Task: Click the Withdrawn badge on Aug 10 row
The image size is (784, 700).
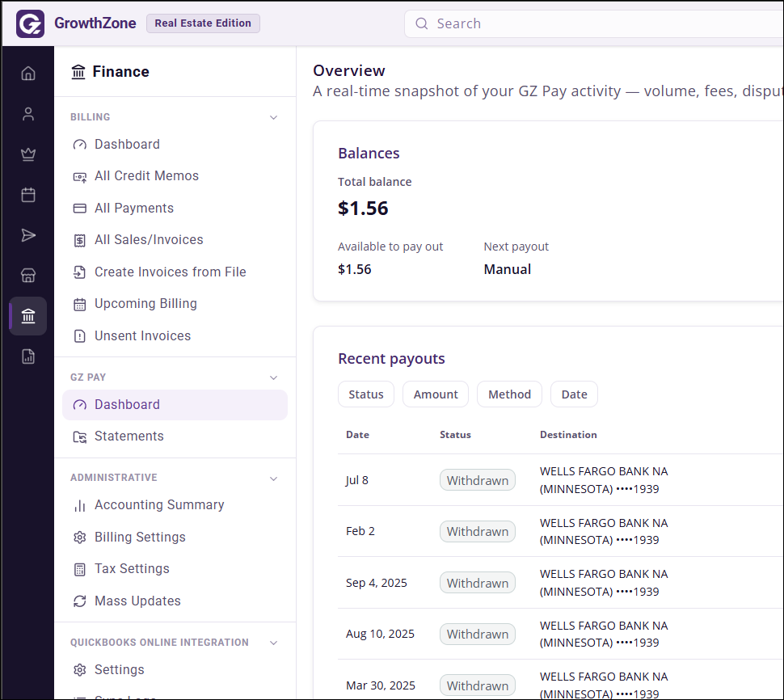Action: pyautogui.click(x=478, y=634)
